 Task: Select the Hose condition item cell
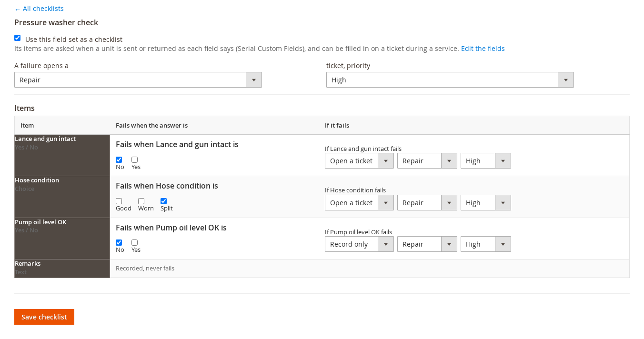pyautogui.click(x=62, y=197)
